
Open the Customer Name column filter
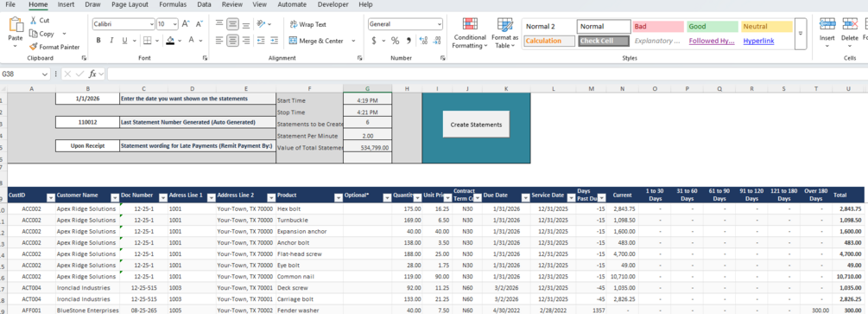pos(115,197)
